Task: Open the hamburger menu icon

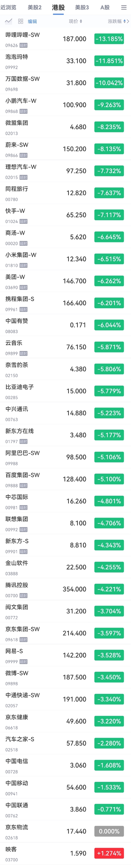Action: point(124,7)
